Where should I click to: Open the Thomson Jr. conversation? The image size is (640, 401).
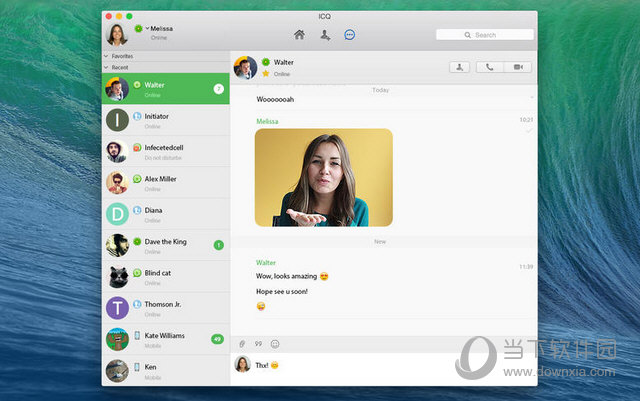pyautogui.click(x=166, y=308)
